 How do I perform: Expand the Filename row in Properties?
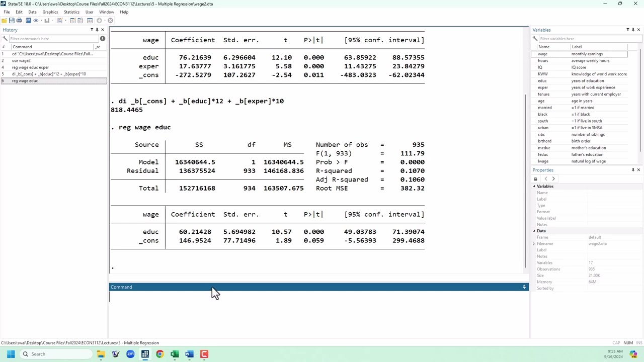[534, 244]
